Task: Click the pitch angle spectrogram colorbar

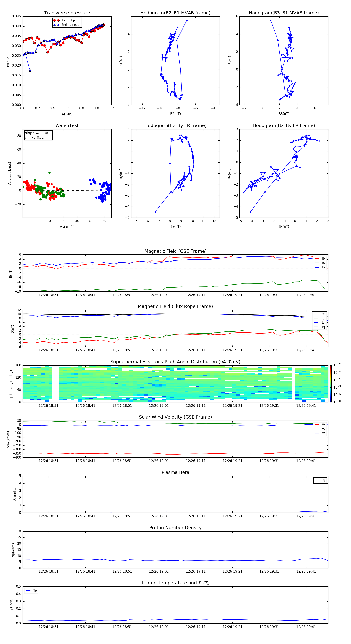Action: click(331, 384)
